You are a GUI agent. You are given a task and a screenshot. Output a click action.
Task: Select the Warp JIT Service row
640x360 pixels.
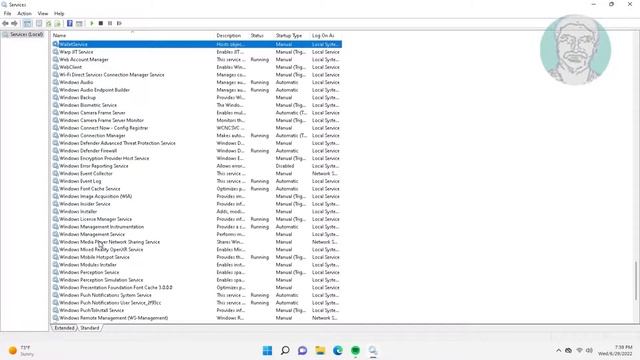click(x=197, y=52)
